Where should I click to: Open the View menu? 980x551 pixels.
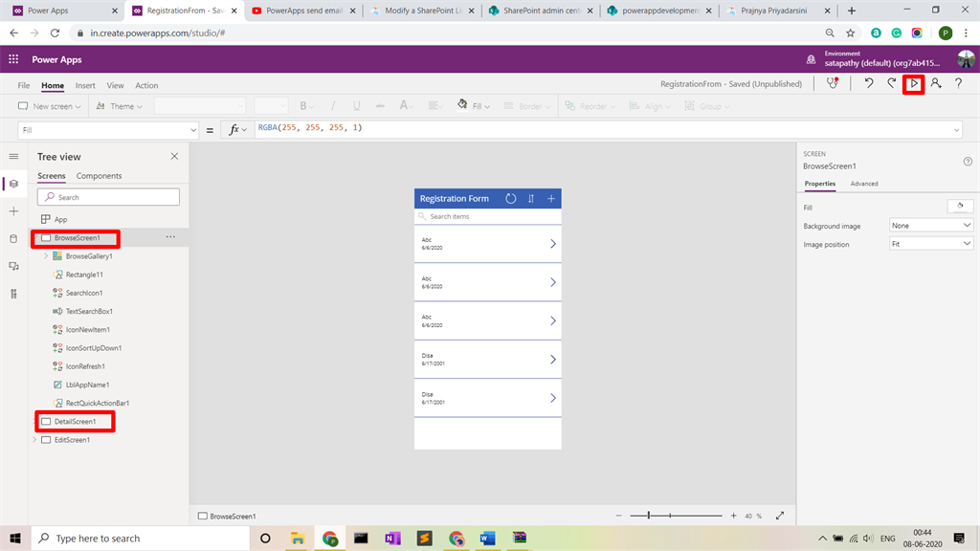point(115,84)
